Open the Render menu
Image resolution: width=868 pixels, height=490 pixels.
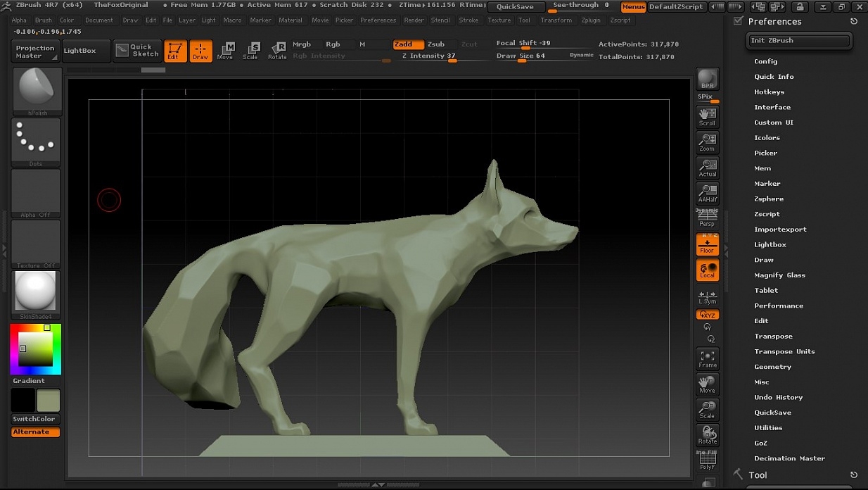(x=414, y=20)
